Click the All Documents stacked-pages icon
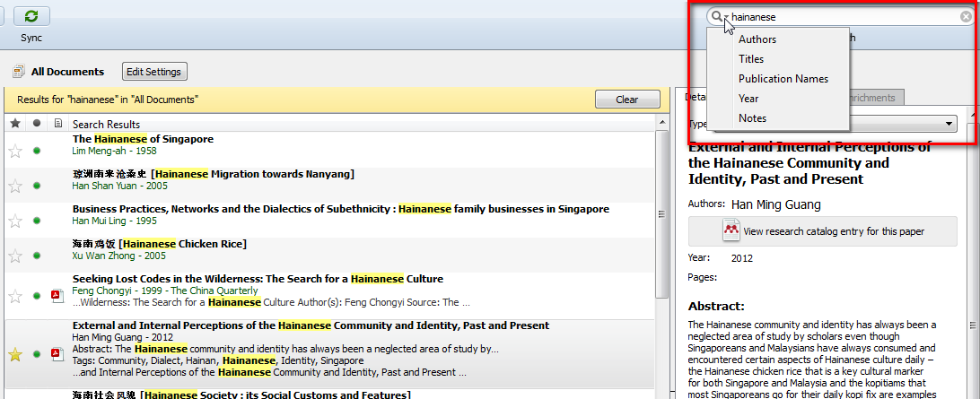 pos(18,71)
